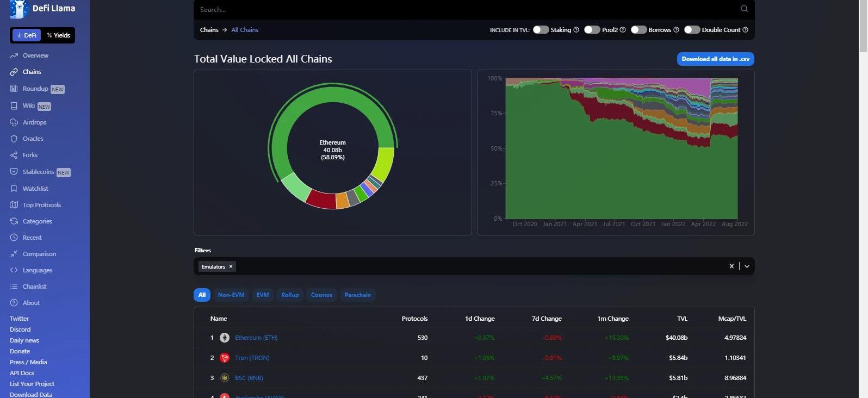This screenshot has height=398, width=868.
Task: Open the All Chains breadcrumb link
Action: point(245,30)
